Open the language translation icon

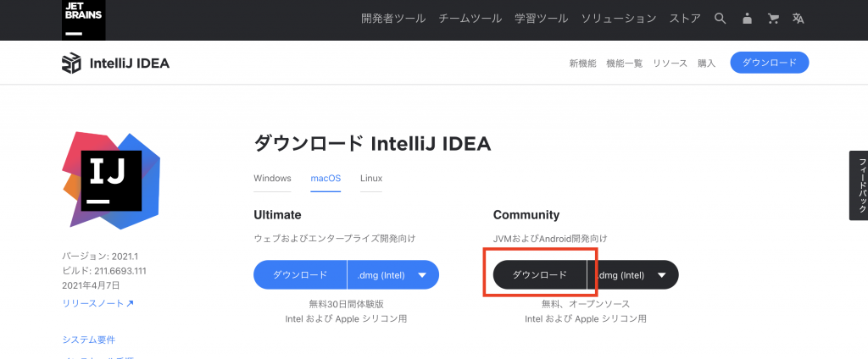click(x=798, y=19)
